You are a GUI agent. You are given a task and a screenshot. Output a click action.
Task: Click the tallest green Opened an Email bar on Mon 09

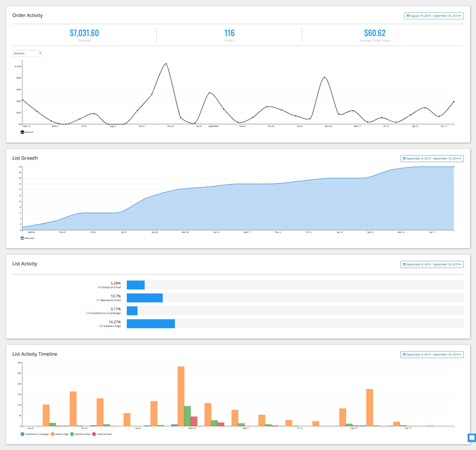187,416
